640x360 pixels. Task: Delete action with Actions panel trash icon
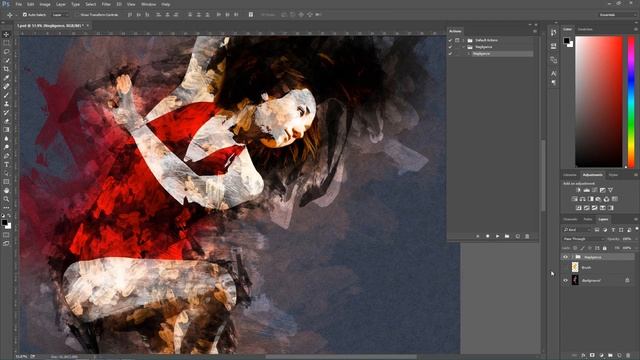(527, 236)
